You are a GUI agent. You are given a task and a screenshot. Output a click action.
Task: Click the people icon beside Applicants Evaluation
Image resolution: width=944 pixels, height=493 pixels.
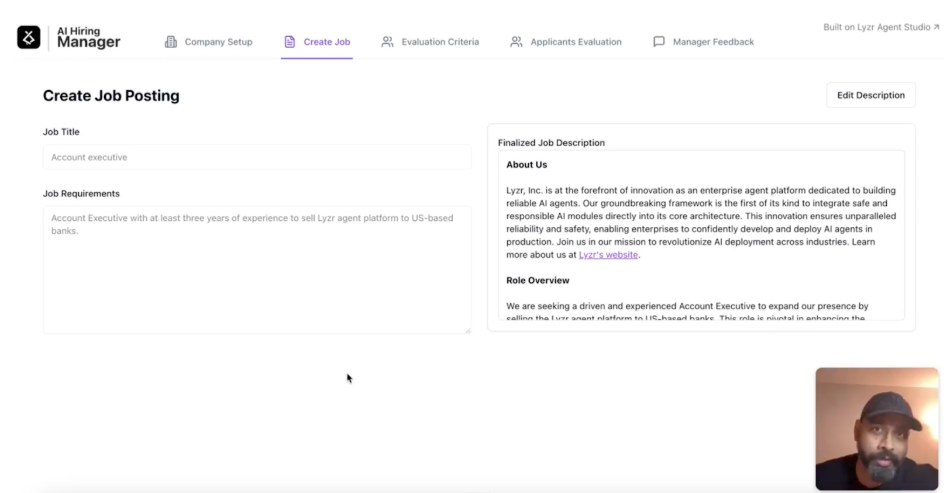[x=516, y=42]
